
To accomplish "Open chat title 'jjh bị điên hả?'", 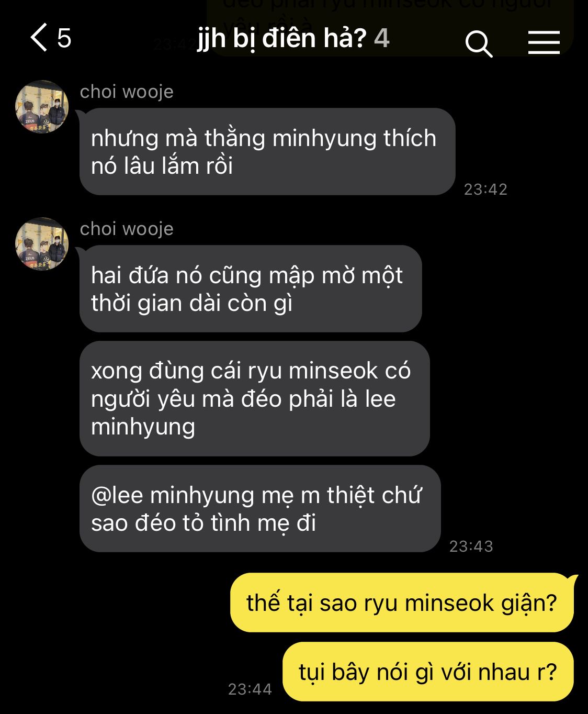I will [281, 38].
